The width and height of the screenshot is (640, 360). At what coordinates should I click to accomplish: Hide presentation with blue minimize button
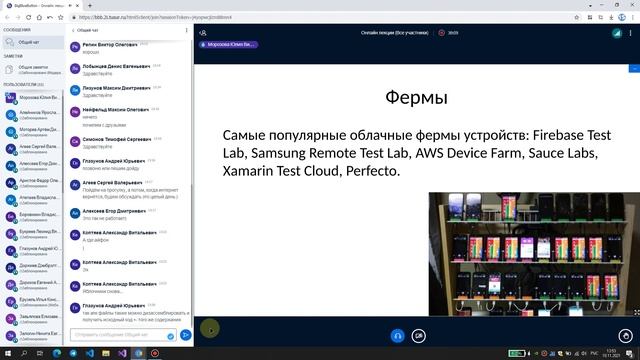pos(634,69)
